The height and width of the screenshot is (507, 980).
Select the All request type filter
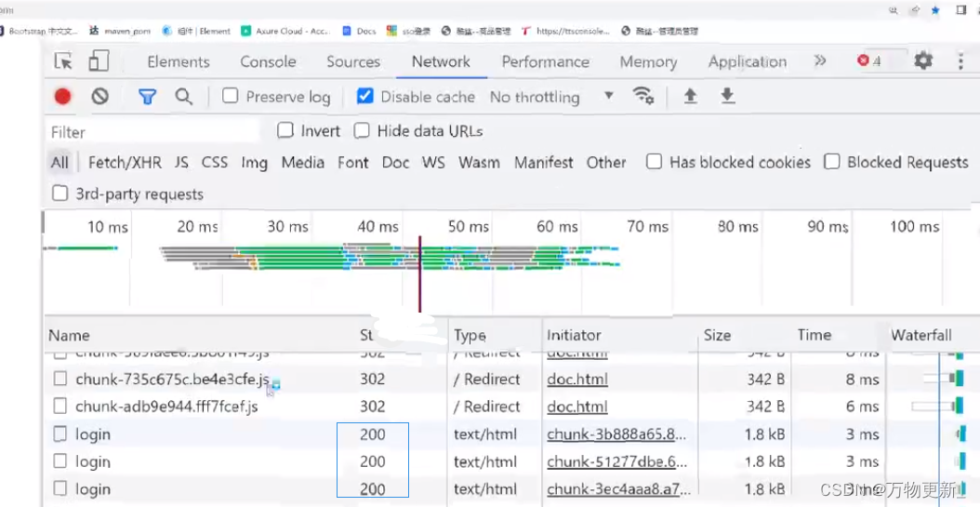click(60, 163)
